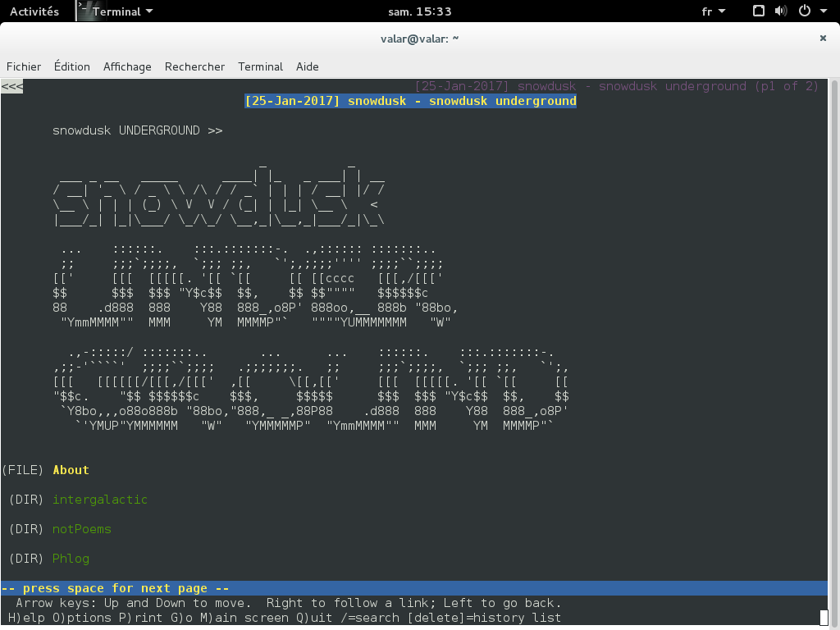Screen dimensions: 840x630
Task: Open the fr keyboard layout dropdown
Action: (713, 11)
